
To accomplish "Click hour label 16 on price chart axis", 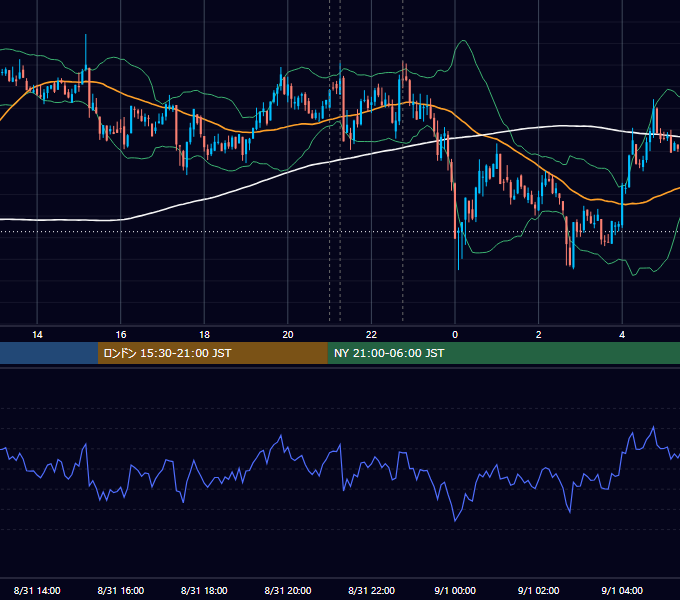I will (121, 334).
